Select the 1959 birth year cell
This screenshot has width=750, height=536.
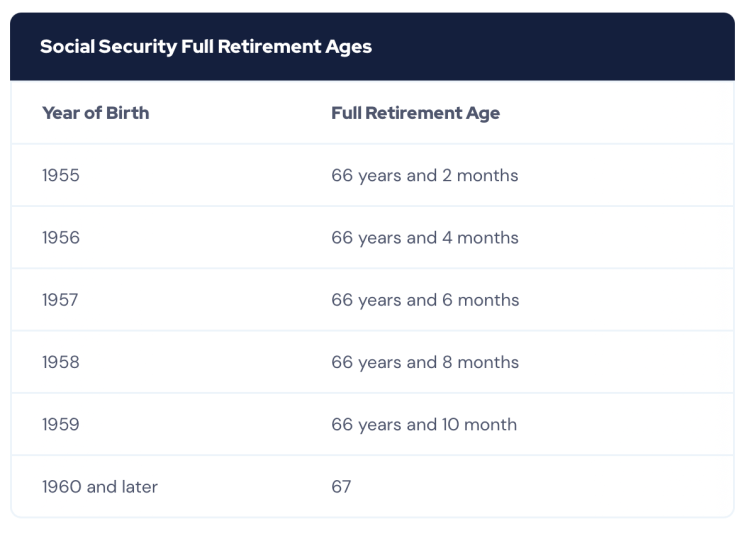click(60, 424)
